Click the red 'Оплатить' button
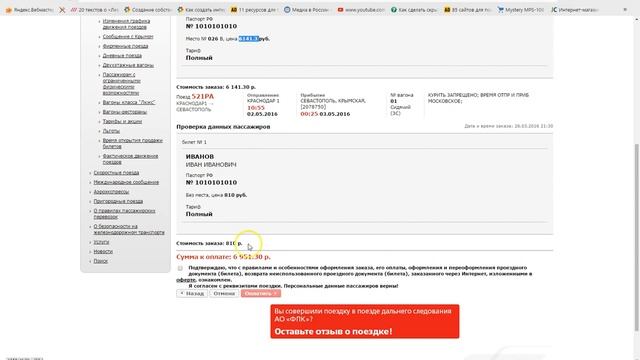This screenshot has width=640, height=360. pyautogui.click(x=260, y=293)
